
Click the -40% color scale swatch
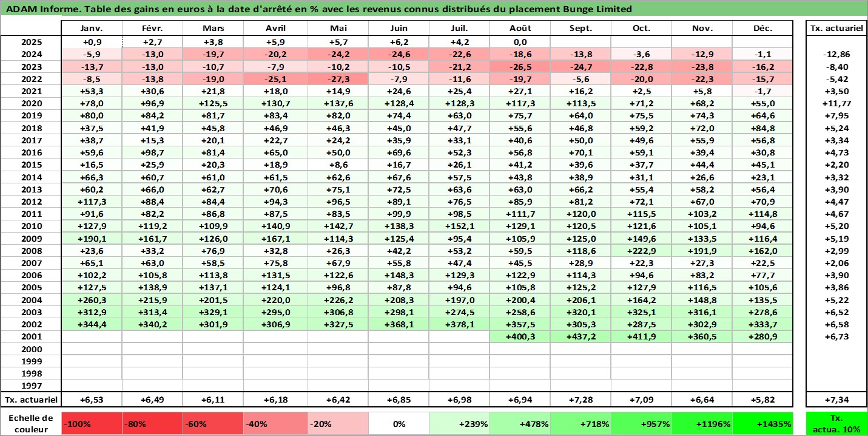(x=275, y=424)
